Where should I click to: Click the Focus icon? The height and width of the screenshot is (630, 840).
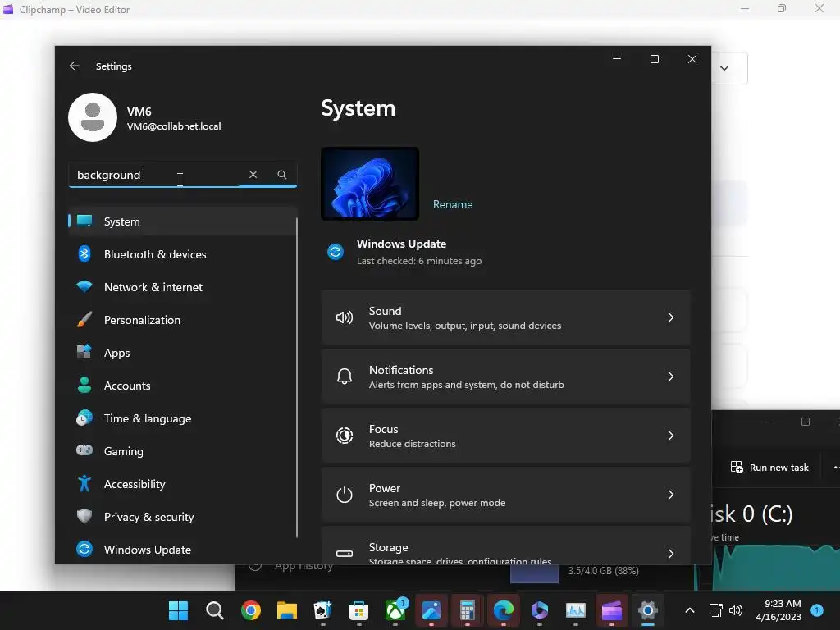pyautogui.click(x=345, y=436)
